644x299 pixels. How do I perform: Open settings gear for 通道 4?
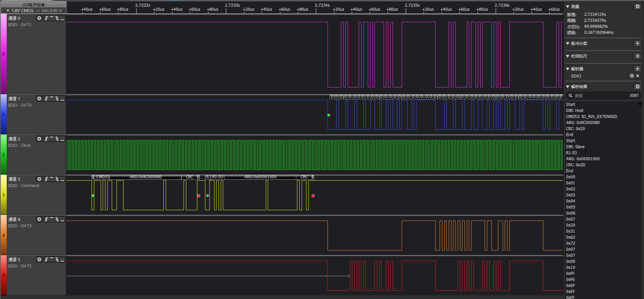[x=39, y=219]
